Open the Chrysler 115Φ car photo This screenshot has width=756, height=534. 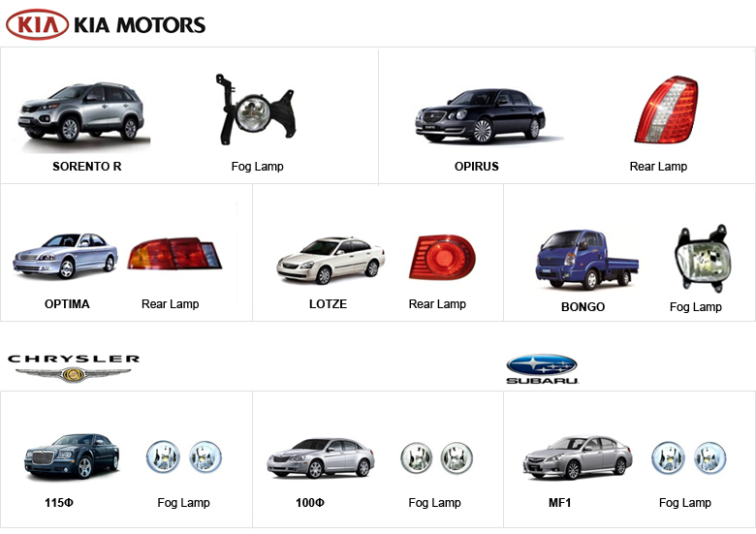[72, 455]
